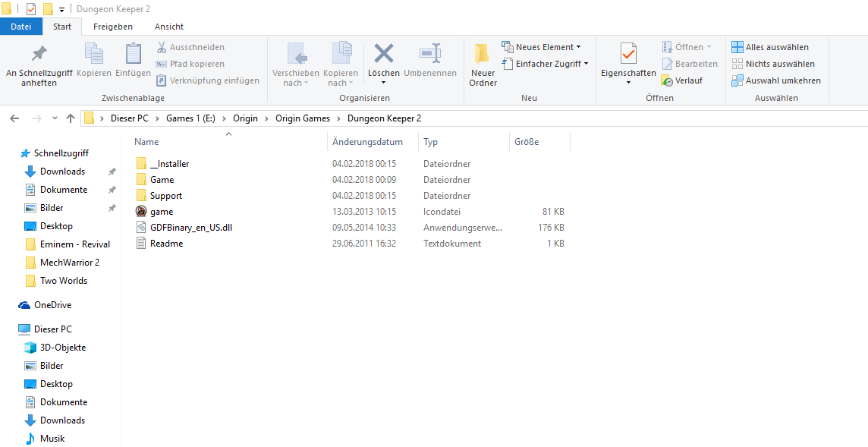Click Auswahl umkehren

tap(776, 80)
